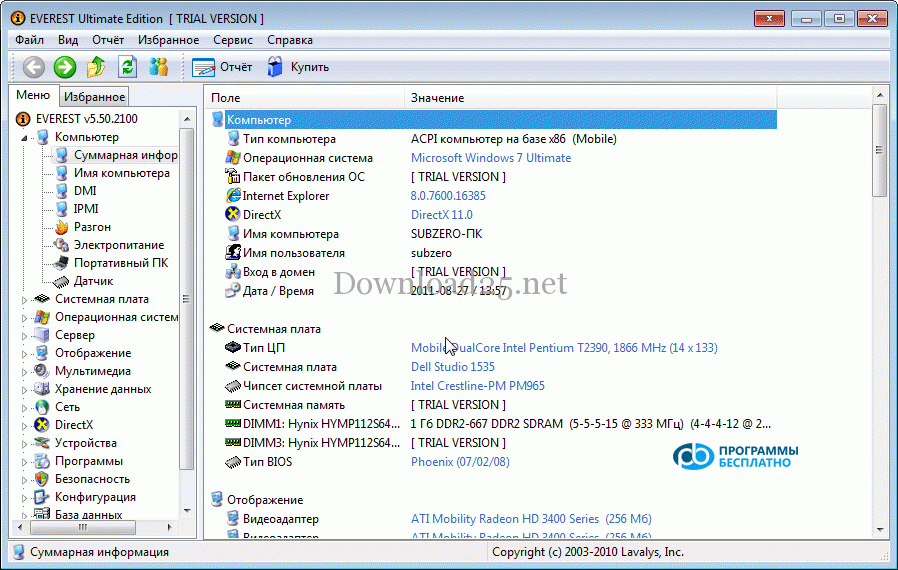Image resolution: width=898 pixels, height=570 pixels.
Task: Click the Сервер tree icon
Action: [42, 335]
